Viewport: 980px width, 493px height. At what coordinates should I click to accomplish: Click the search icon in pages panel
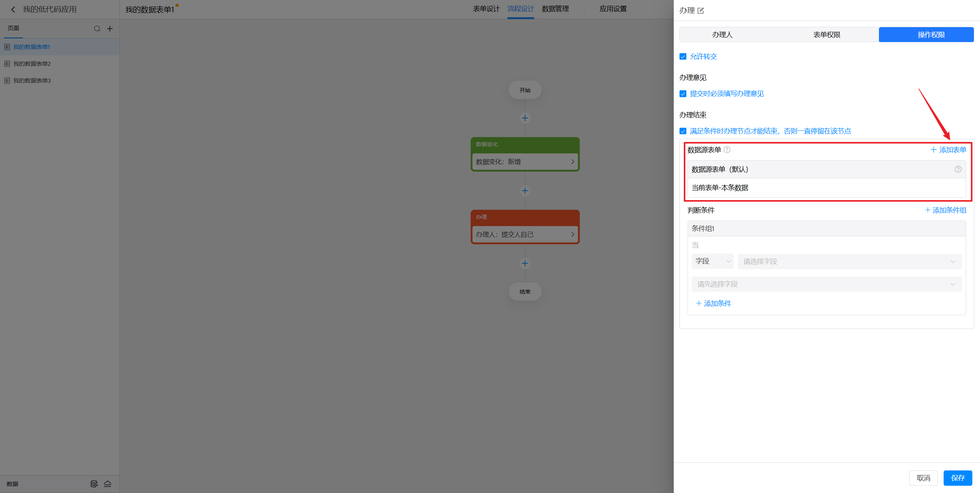[x=97, y=29]
